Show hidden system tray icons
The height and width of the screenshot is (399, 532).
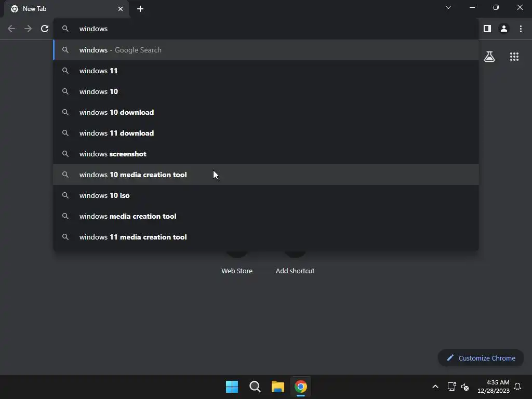point(435,387)
